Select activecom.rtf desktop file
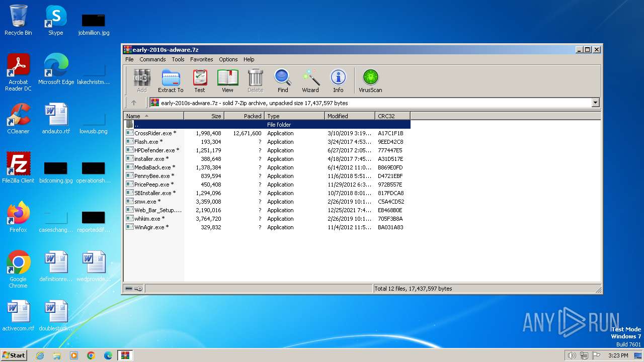The image size is (644, 362). coord(18,316)
